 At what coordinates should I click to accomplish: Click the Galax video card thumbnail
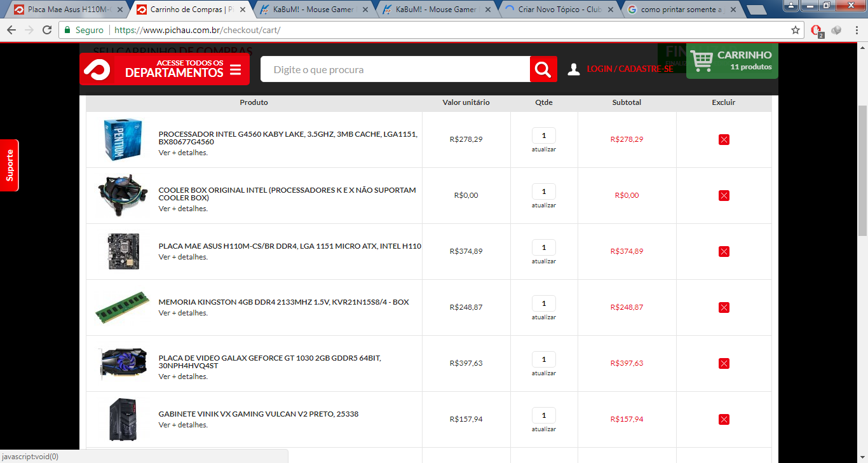[x=123, y=363]
